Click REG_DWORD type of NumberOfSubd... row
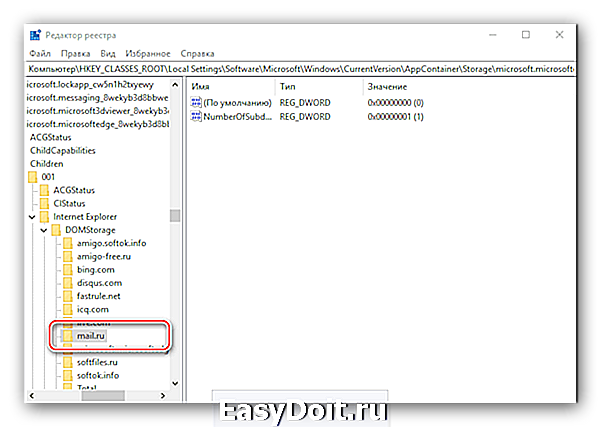The image size is (600, 427). coord(305,116)
